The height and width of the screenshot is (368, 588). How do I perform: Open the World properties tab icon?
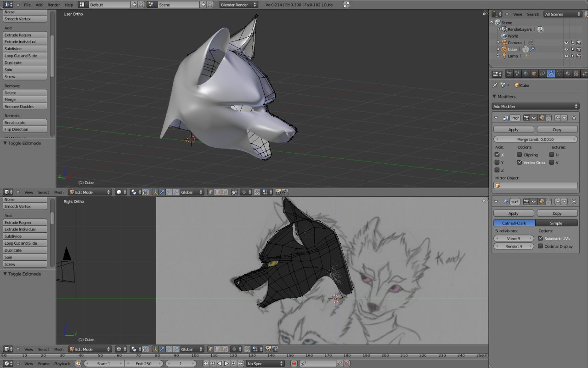coord(526,74)
